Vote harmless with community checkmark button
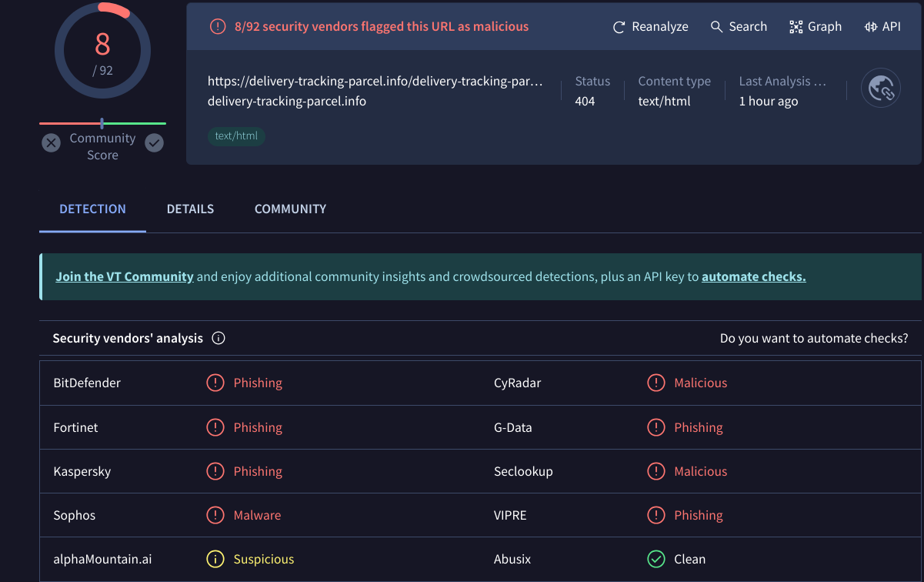Screen dimensions: 924x582 [155, 143]
